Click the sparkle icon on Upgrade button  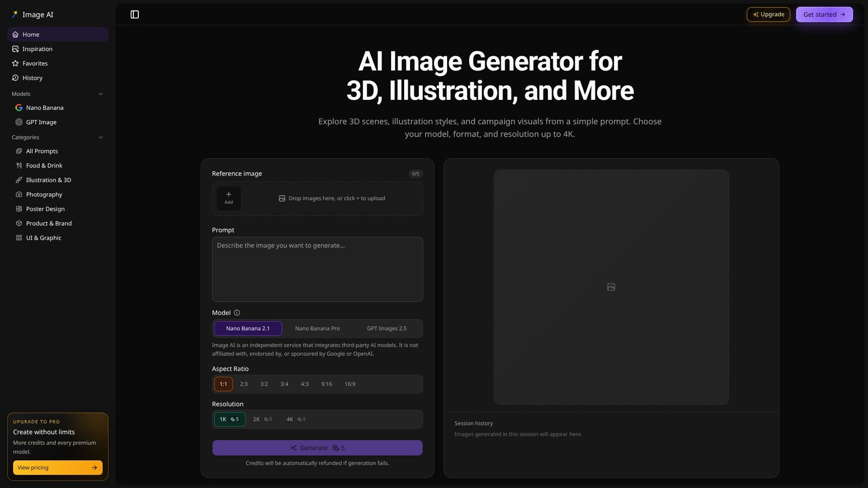click(x=756, y=15)
